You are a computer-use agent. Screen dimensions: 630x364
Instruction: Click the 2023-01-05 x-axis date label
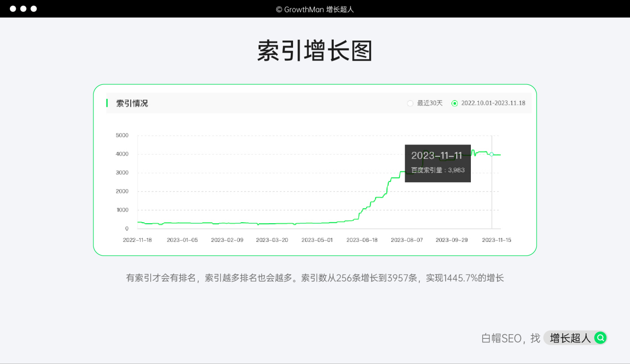[x=182, y=240]
